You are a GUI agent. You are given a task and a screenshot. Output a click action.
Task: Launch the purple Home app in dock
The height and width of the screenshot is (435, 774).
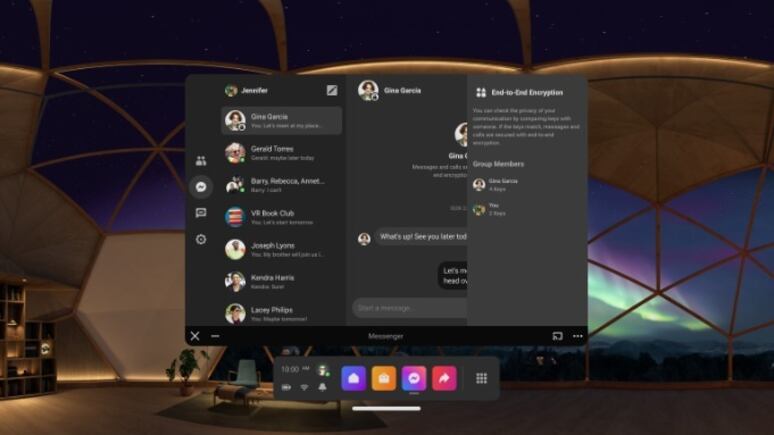tap(353, 378)
